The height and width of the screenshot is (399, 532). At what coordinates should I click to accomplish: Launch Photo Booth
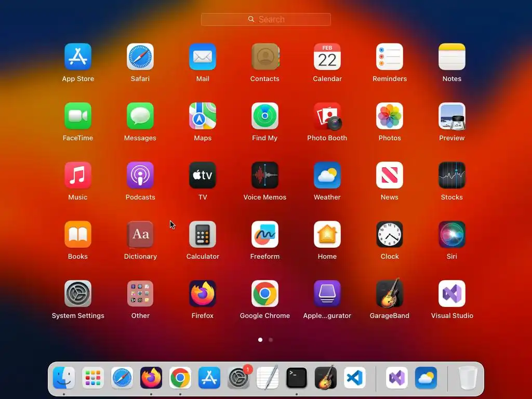[327, 116]
